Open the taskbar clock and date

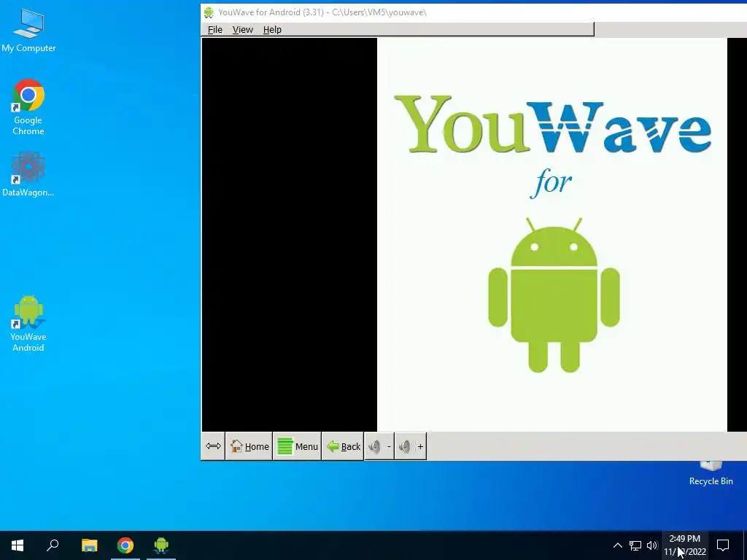[685, 545]
